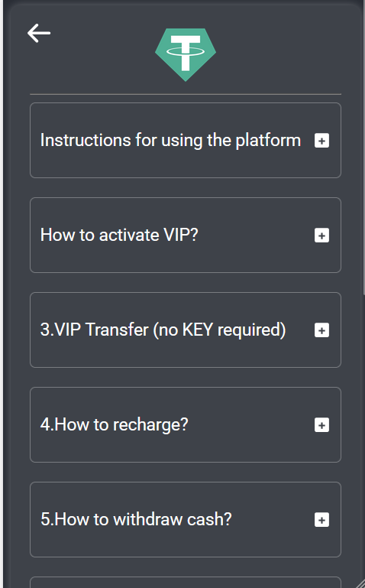Image resolution: width=365 pixels, height=588 pixels.
Task: Show the 5.How to withdraw cash? answer
Action: [136, 519]
